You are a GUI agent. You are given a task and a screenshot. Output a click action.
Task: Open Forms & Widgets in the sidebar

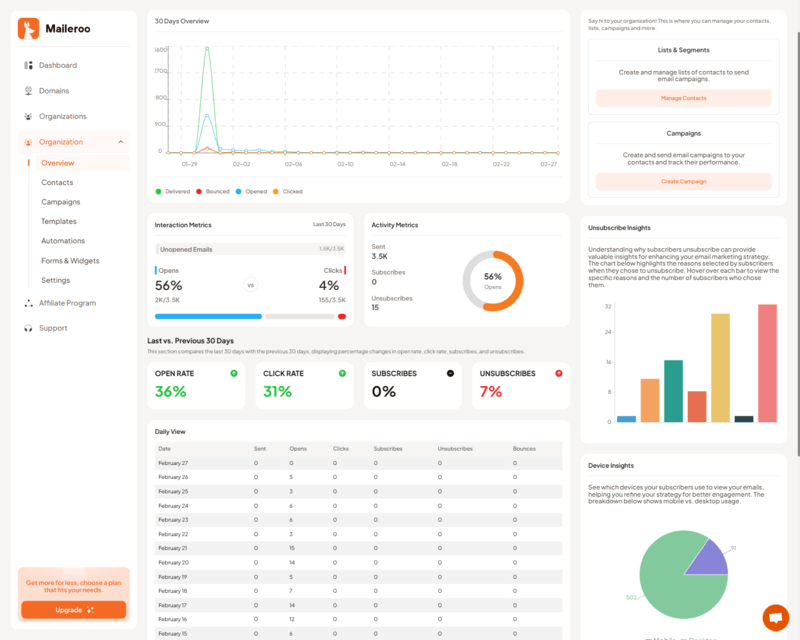point(70,261)
